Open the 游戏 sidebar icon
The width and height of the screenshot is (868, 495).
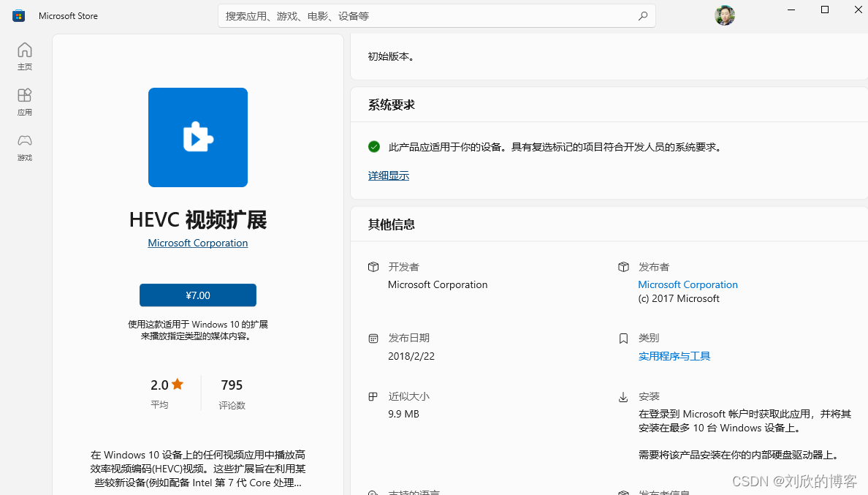[x=24, y=147]
